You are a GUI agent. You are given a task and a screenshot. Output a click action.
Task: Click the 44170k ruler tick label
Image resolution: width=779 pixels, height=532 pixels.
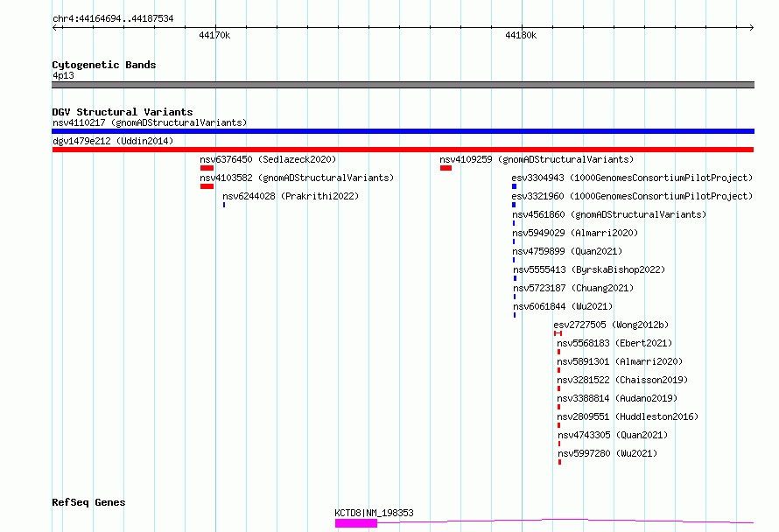(x=214, y=35)
